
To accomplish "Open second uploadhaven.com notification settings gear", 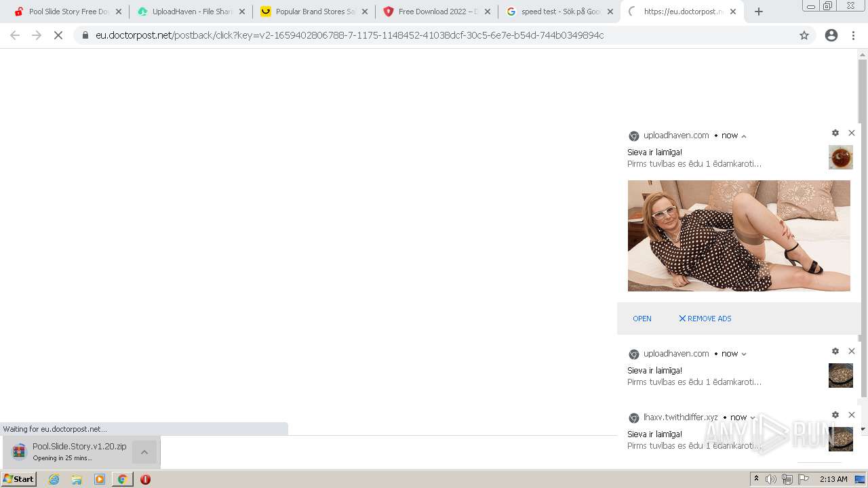I will [x=835, y=351].
